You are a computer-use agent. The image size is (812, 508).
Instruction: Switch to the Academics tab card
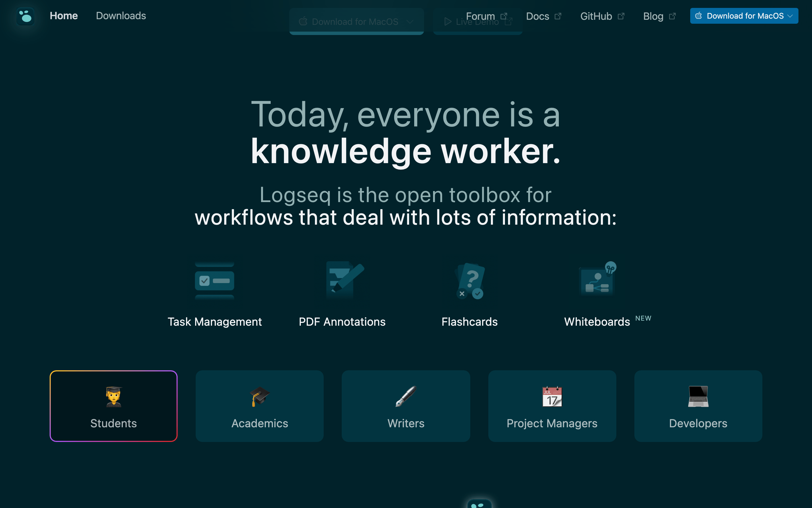point(259,406)
